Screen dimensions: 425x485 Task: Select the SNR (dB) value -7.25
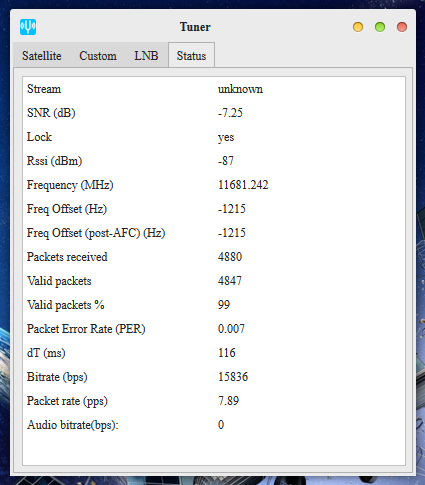[x=230, y=113]
